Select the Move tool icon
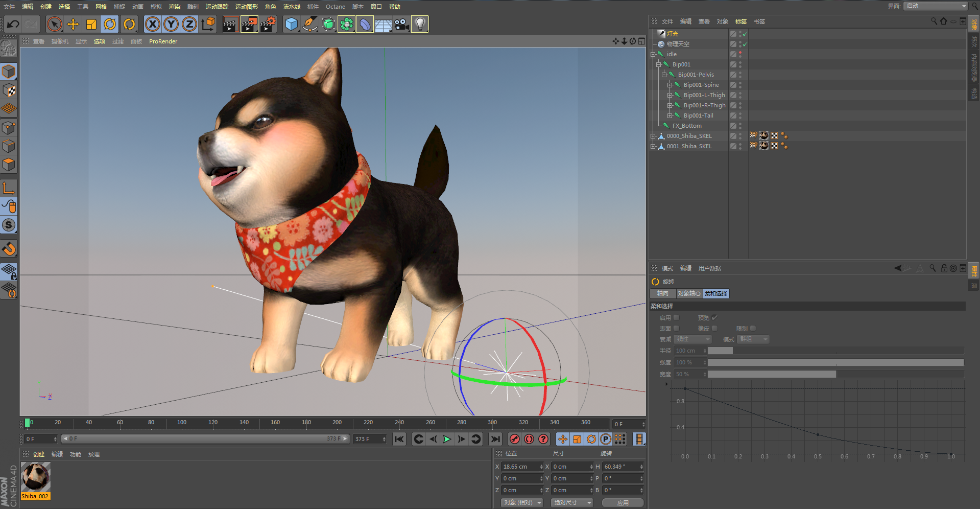Image resolution: width=980 pixels, height=509 pixels. point(73,24)
